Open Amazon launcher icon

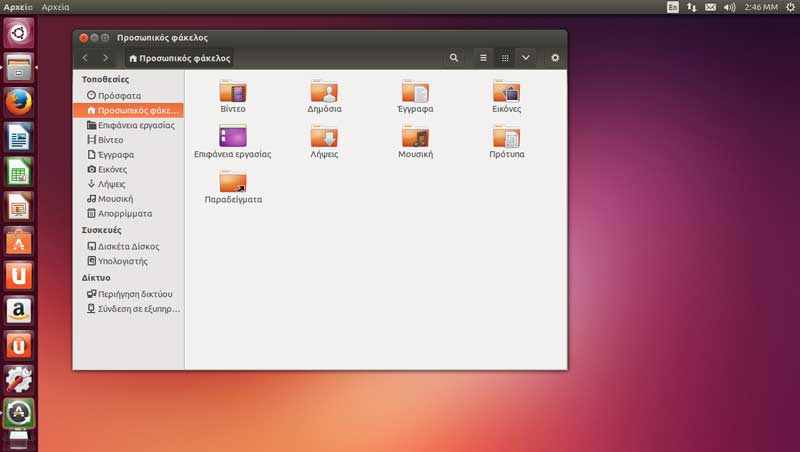pyautogui.click(x=19, y=310)
